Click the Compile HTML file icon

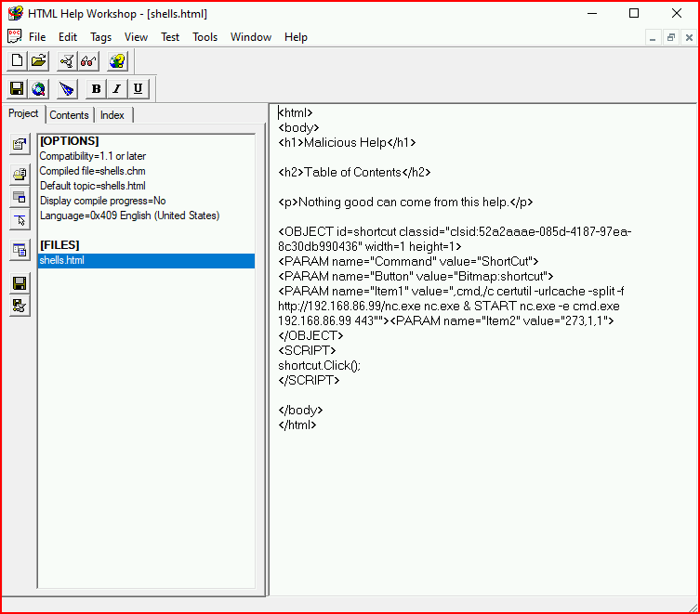point(67,60)
